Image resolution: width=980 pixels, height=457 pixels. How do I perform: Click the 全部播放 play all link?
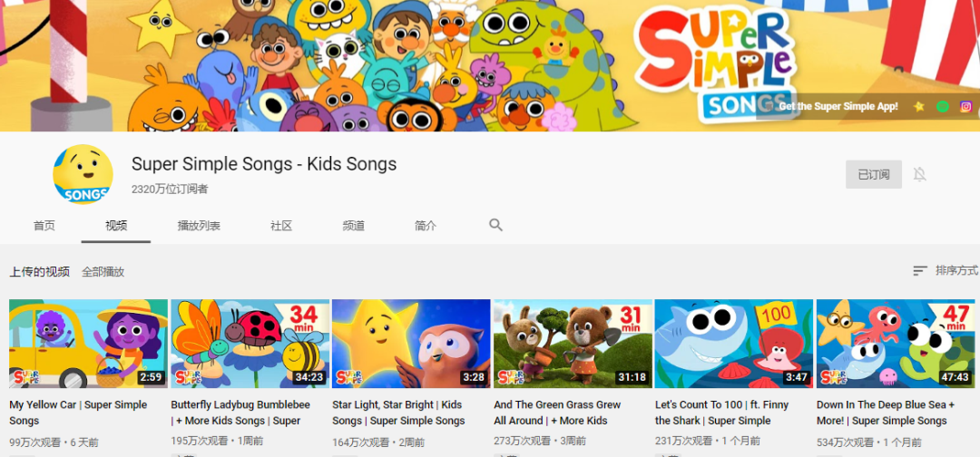[103, 272]
